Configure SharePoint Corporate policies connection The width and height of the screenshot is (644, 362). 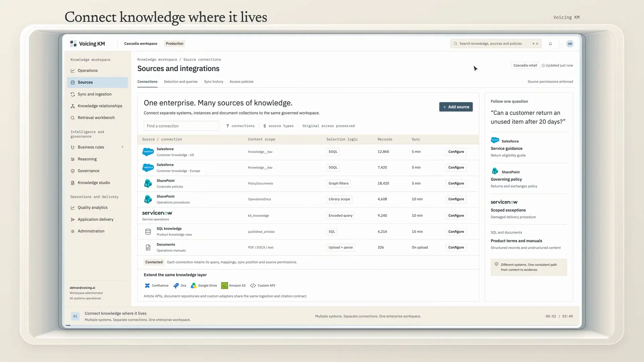(x=456, y=183)
